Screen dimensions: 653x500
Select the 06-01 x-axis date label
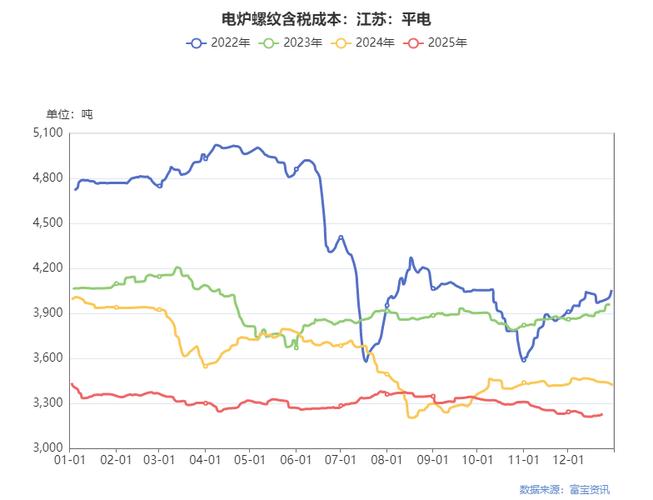(295, 461)
